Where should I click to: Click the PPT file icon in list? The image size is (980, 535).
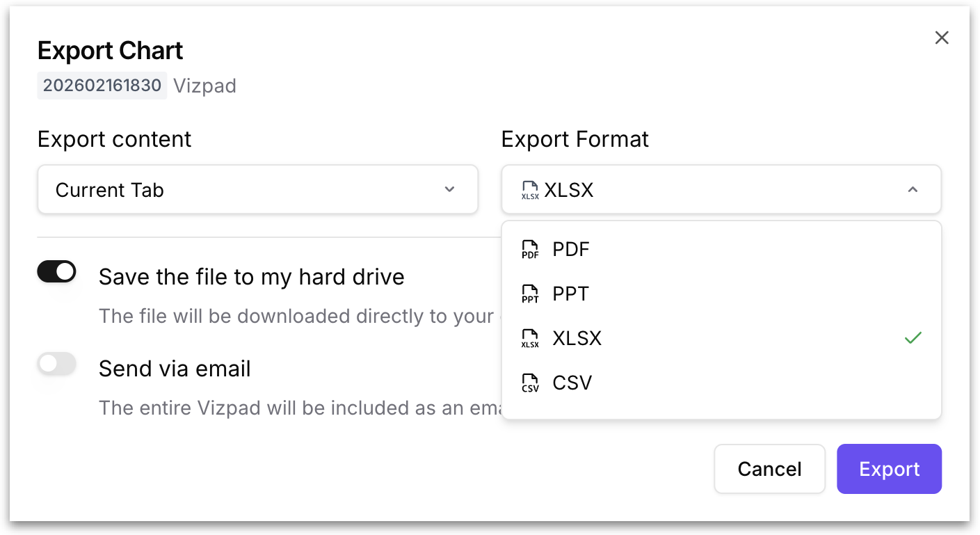point(530,294)
